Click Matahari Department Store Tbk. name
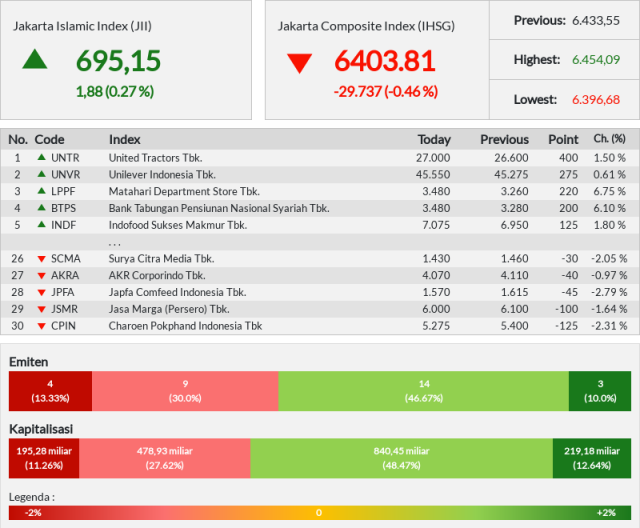The width and height of the screenshot is (640, 528). coord(184,191)
